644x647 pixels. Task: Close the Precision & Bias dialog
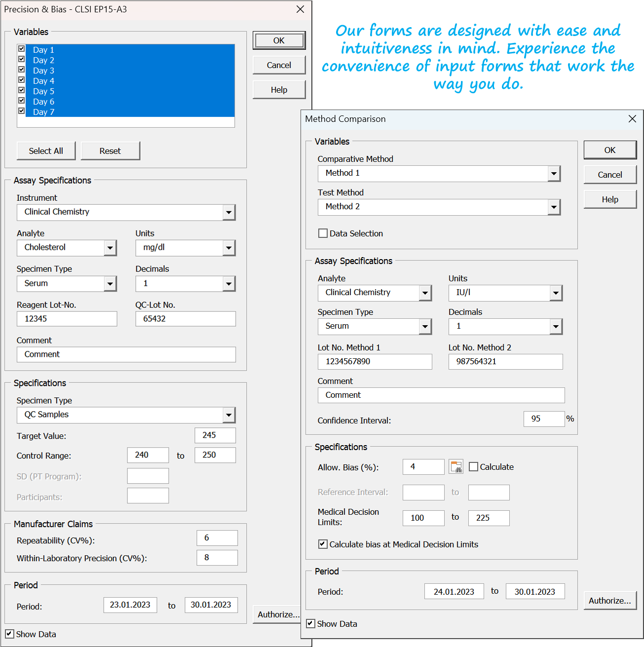[300, 9]
